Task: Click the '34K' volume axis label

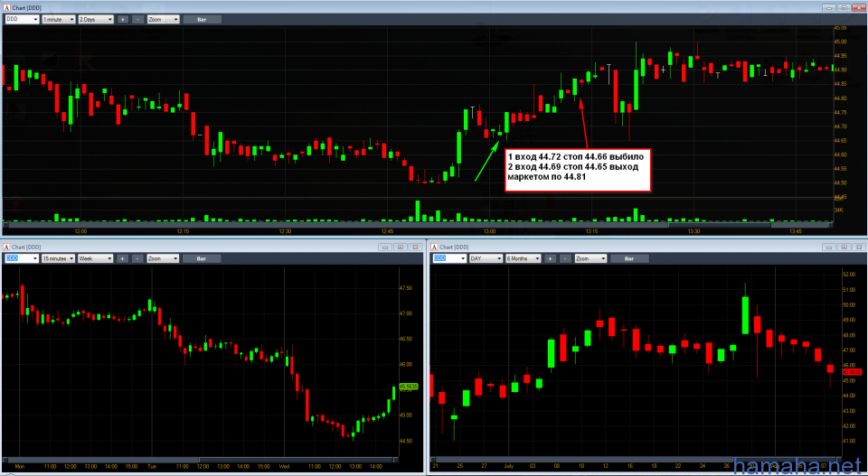Action: click(x=839, y=210)
